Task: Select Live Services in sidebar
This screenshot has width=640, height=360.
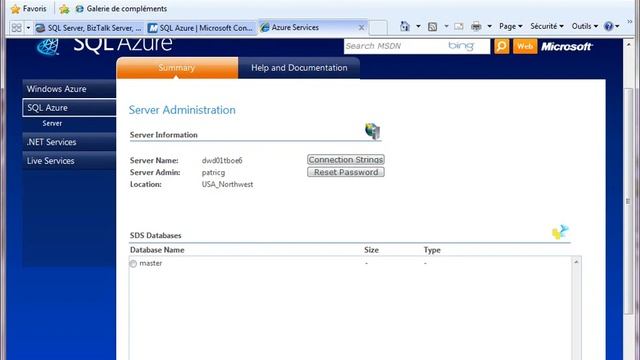Action: (69, 161)
